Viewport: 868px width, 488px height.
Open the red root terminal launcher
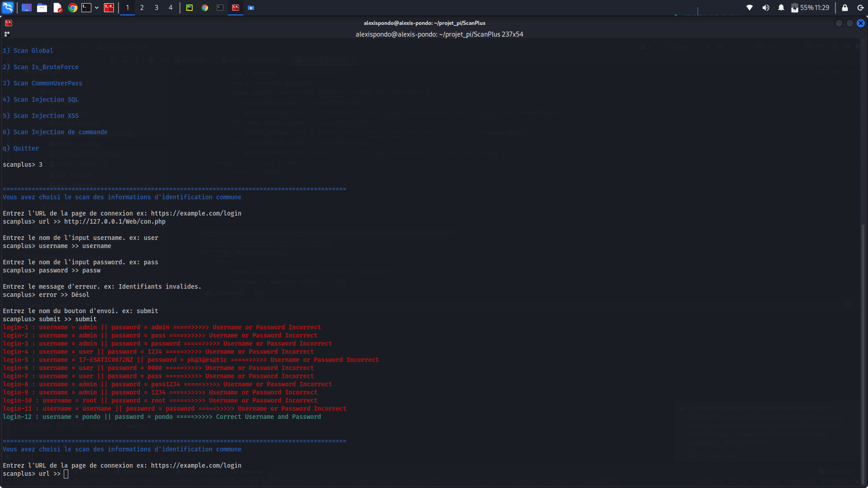[x=109, y=8]
